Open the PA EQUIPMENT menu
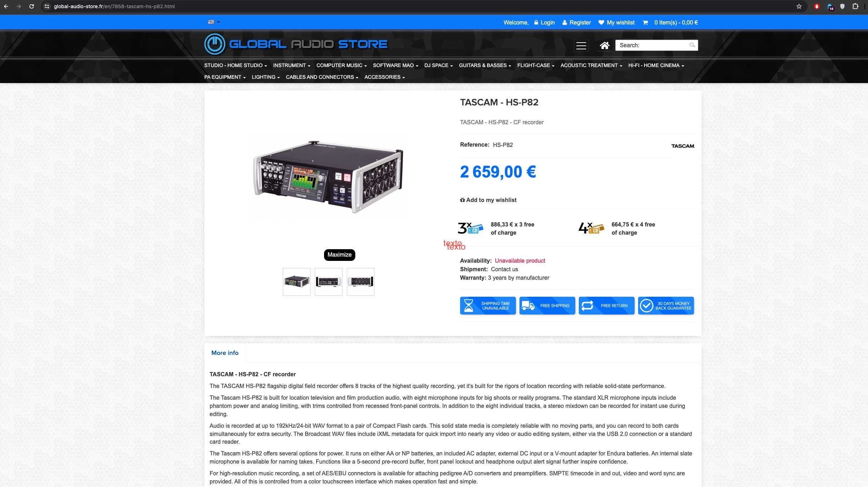 click(225, 77)
